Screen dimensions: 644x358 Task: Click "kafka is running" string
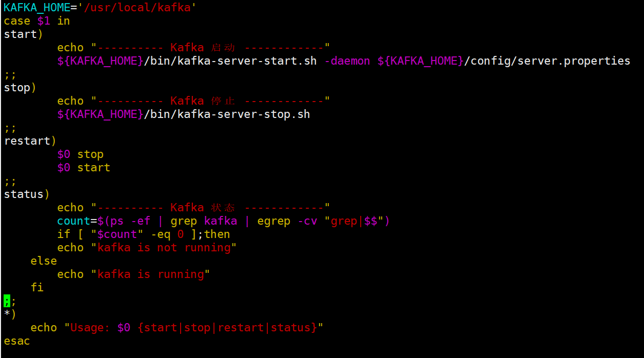150,274
